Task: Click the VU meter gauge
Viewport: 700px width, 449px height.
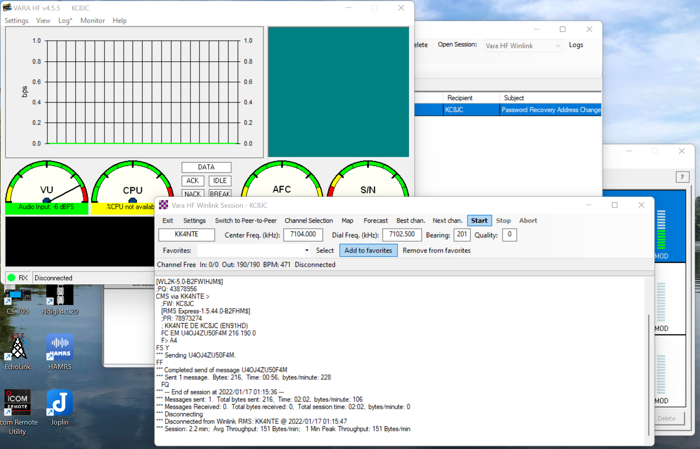Action: 46,182
